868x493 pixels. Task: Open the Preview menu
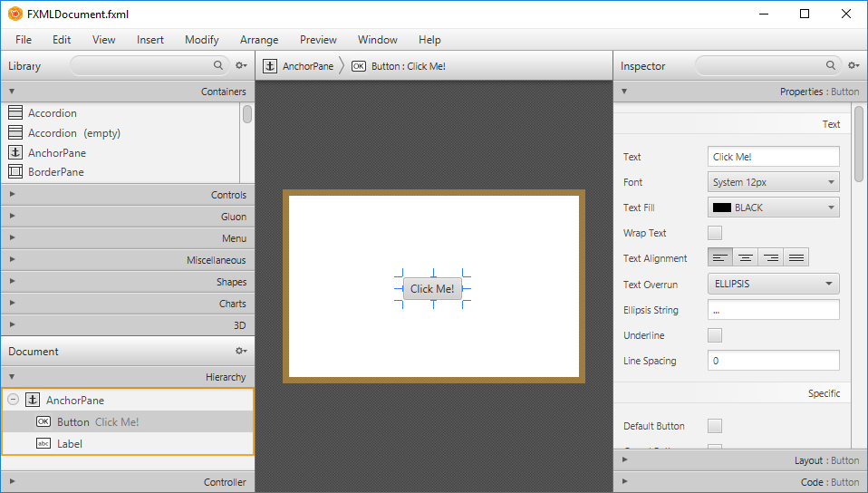[x=318, y=40]
